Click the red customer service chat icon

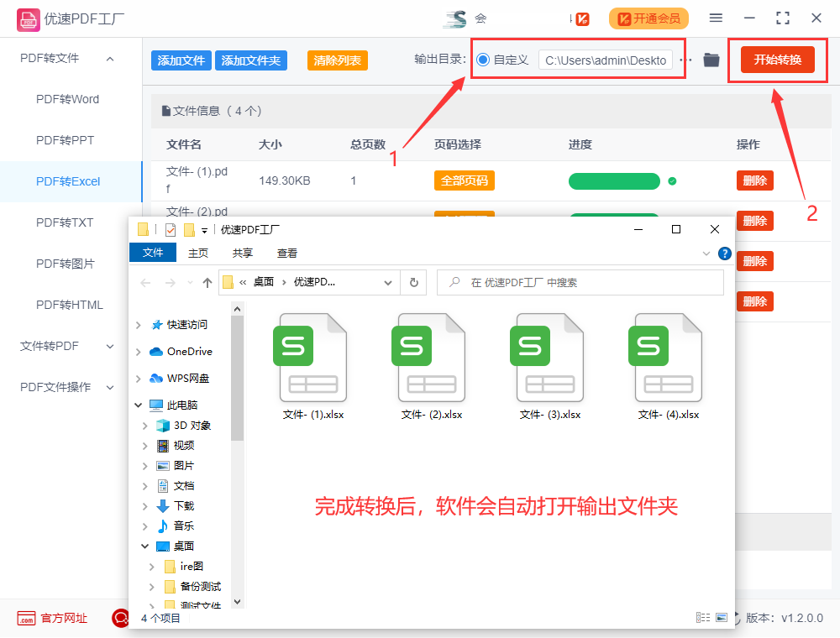(x=120, y=618)
